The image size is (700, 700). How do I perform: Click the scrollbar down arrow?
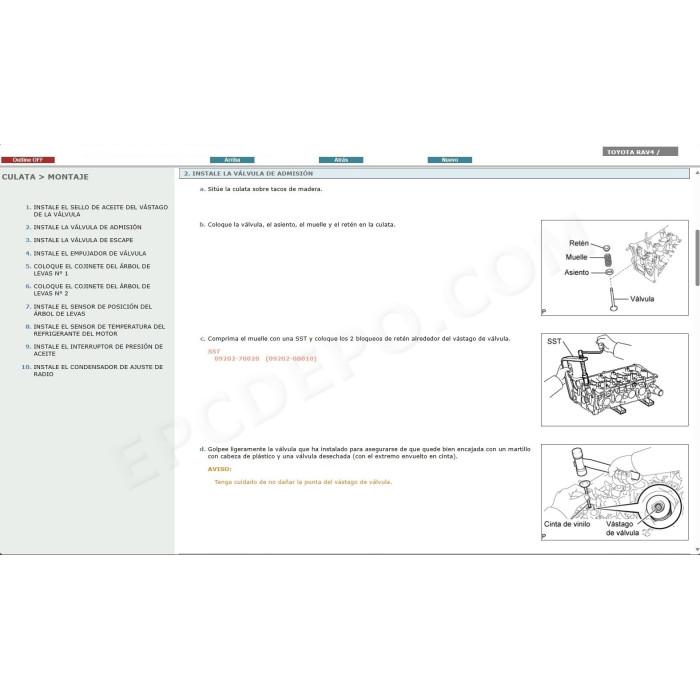(x=697, y=550)
